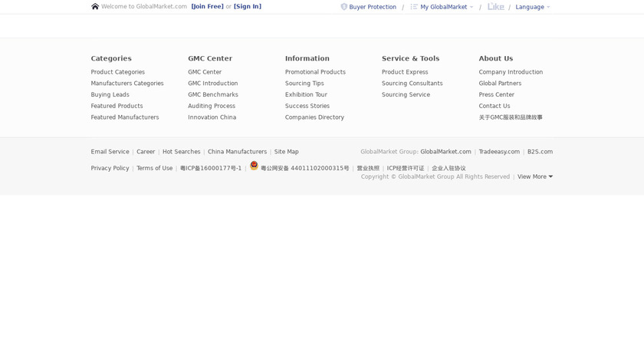Click the ICP经营许可证 link
This screenshot has width=644, height=362.
406,168
